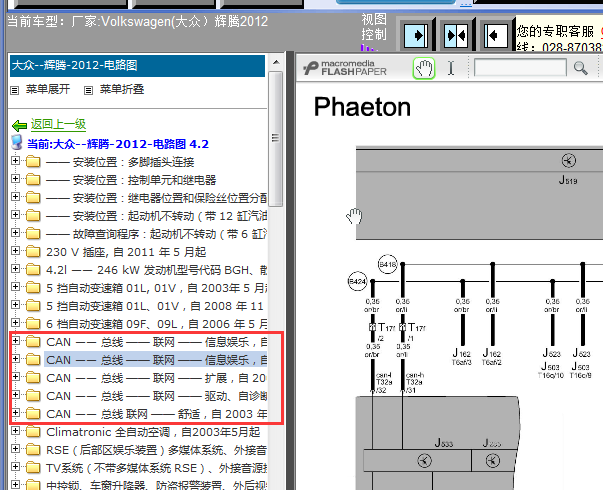
Task: Expand 安装位置：多脚插头连接 tree node
Action: click(15, 160)
